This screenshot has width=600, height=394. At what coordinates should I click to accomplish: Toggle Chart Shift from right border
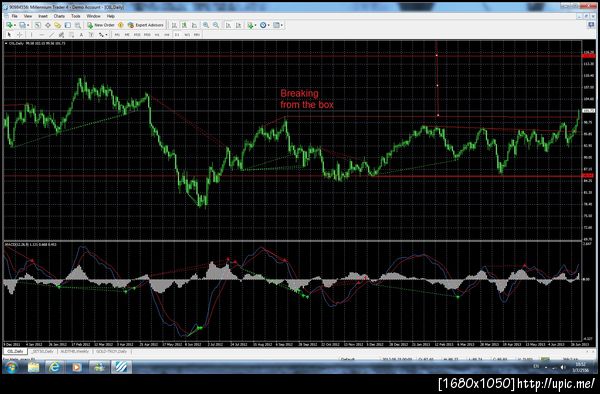click(238, 25)
